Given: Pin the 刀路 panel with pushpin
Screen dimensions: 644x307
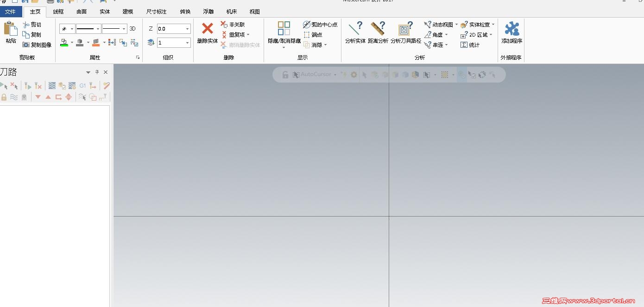Looking at the screenshot, I should click(x=97, y=72).
